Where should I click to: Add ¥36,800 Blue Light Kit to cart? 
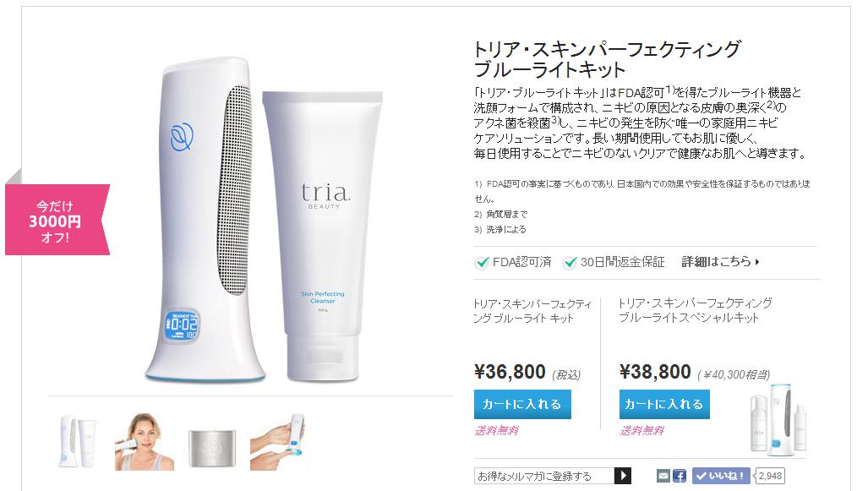pyautogui.click(x=522, y=404)
